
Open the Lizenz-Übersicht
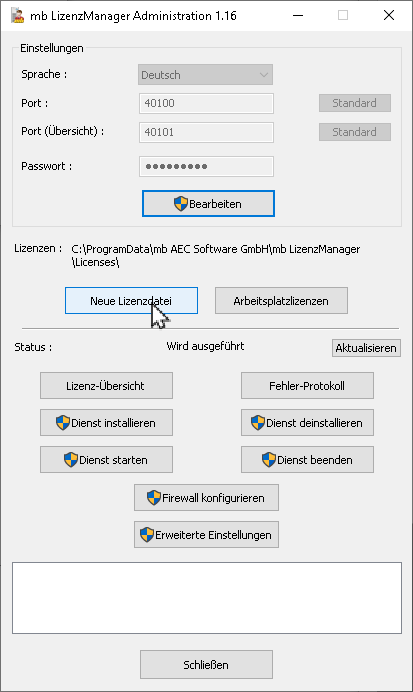coord(106,385)
